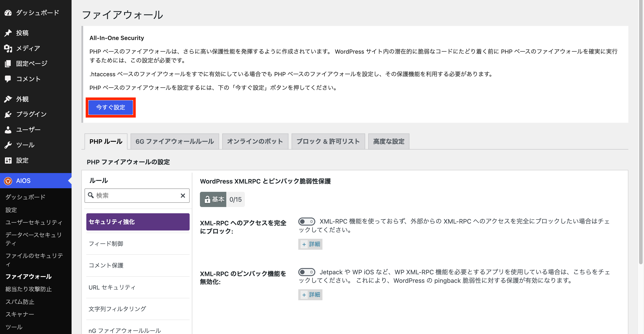Toggle XML-RPC へのアクセスを完全にブロック switch
Screen dimensions: 644x334
(x=307, y=222)
